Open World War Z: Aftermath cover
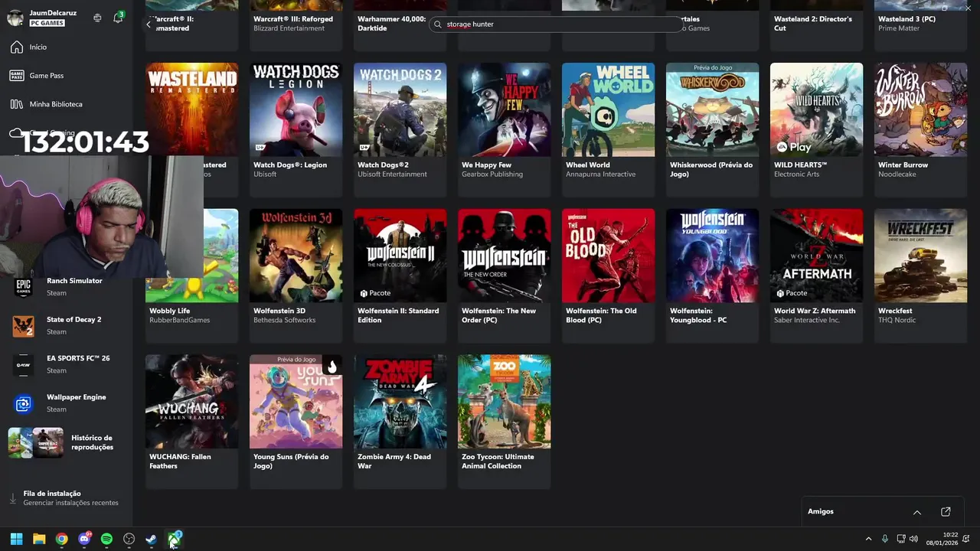980x551 pixels. [x=816, y=256]
